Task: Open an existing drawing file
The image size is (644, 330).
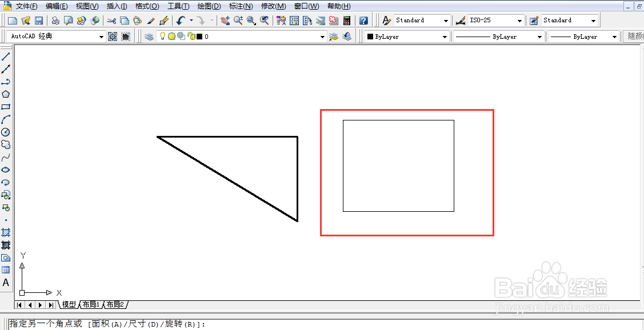Action: point(26,21)
